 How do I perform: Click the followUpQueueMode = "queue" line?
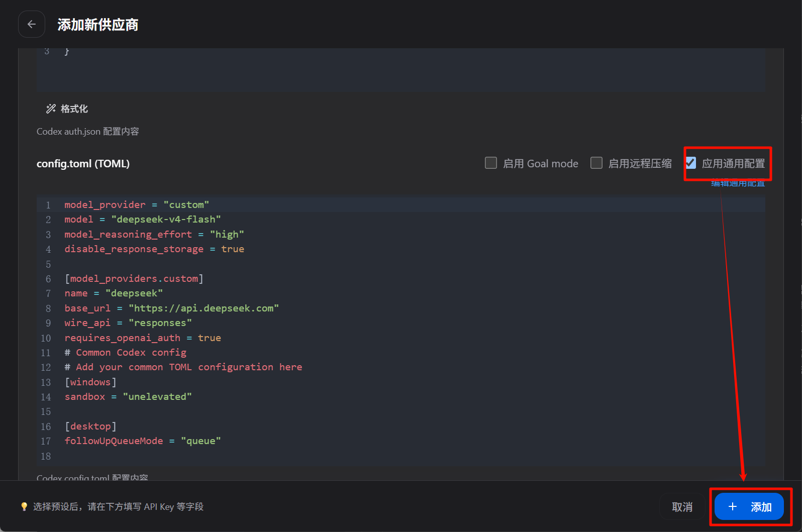pos(143,441)
